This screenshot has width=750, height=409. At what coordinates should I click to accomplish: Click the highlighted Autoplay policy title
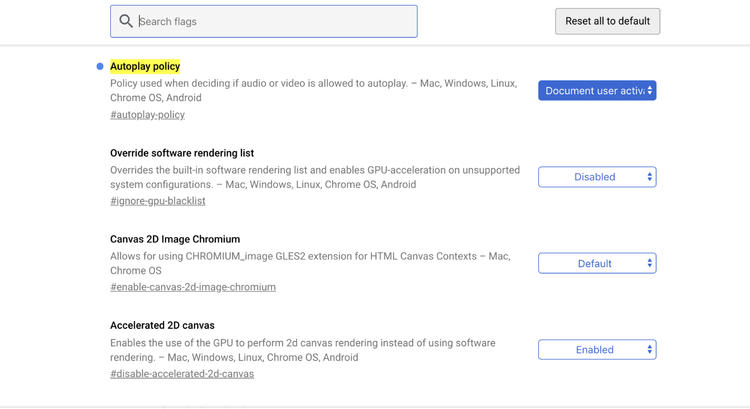[145, 66]
